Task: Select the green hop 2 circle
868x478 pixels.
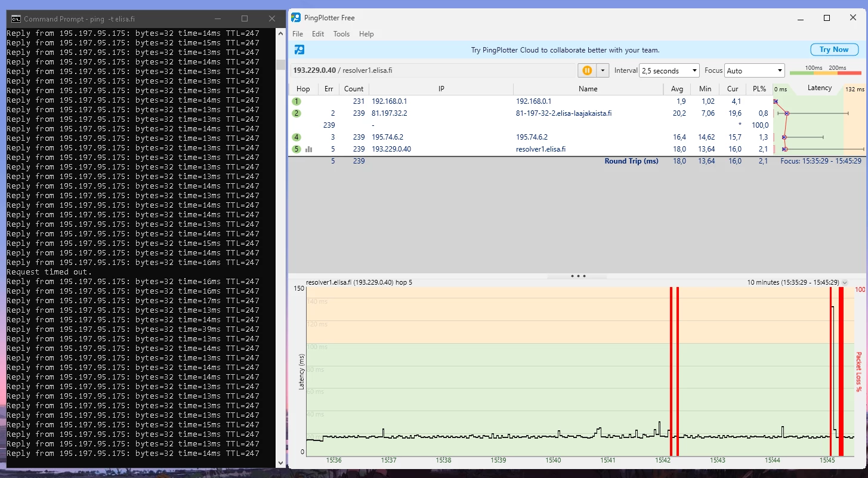Action: pyautogui.click(x=296, y=113)
